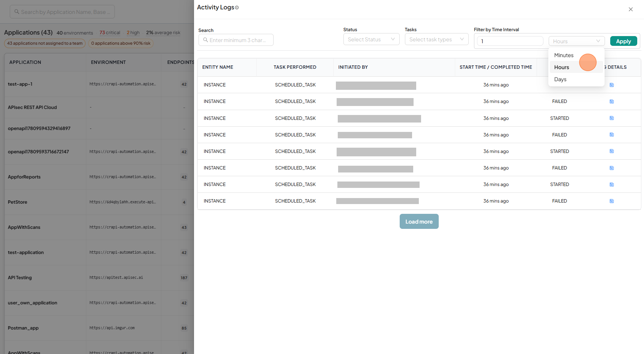The width and height of the screenshot is (644, 354).
Task: Apply the time interval filter
Action: click(623, 41)
